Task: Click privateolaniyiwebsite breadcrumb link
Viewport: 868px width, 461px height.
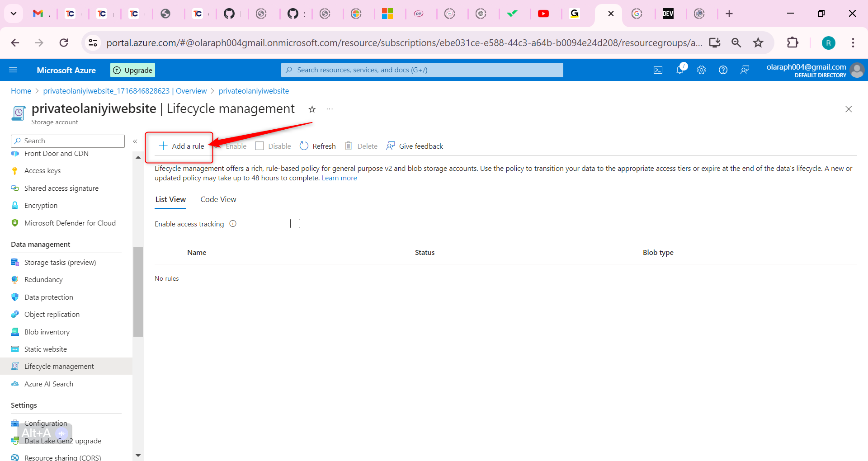Action: [x=254, y=91]
